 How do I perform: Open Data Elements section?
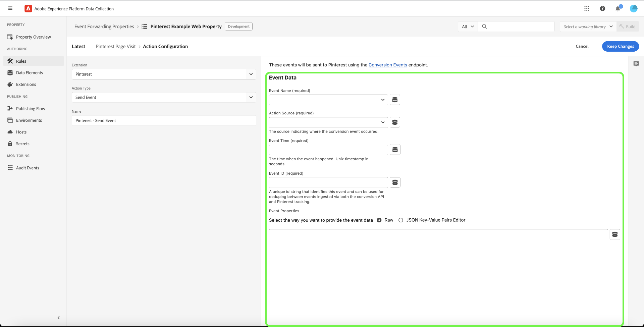pyautogui.click(x=34, y=73)
